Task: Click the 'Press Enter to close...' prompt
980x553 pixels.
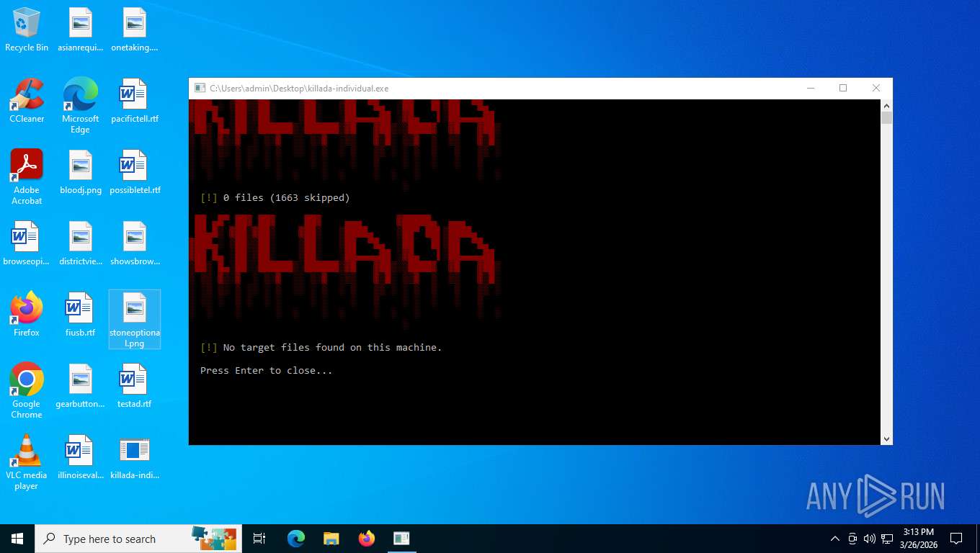Action: coord(267,370)
